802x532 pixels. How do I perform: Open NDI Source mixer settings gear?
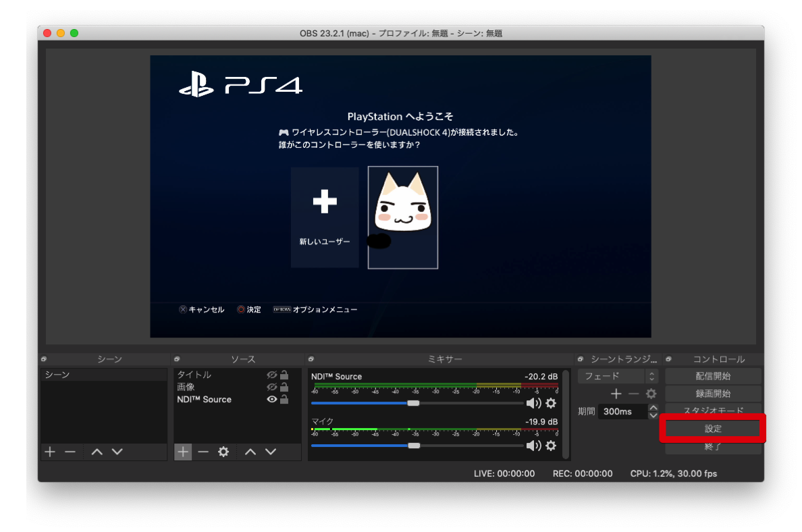tap(551, 403)
